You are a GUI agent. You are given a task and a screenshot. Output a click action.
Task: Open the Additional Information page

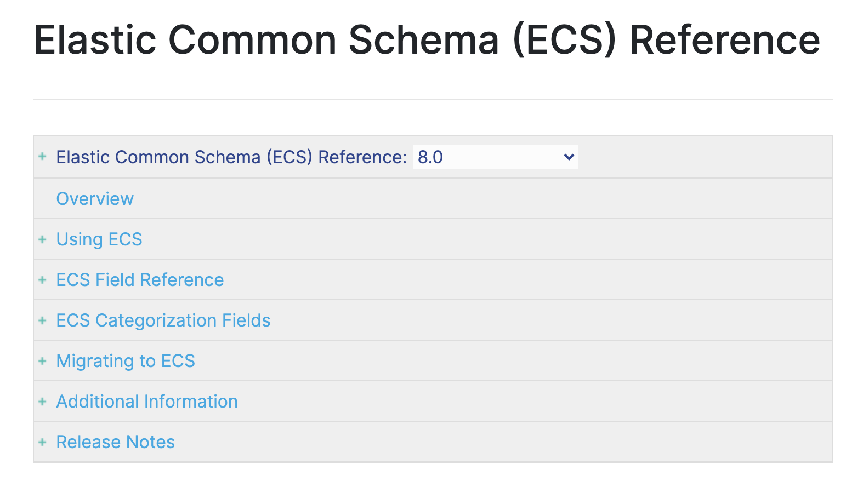point(146,401)
